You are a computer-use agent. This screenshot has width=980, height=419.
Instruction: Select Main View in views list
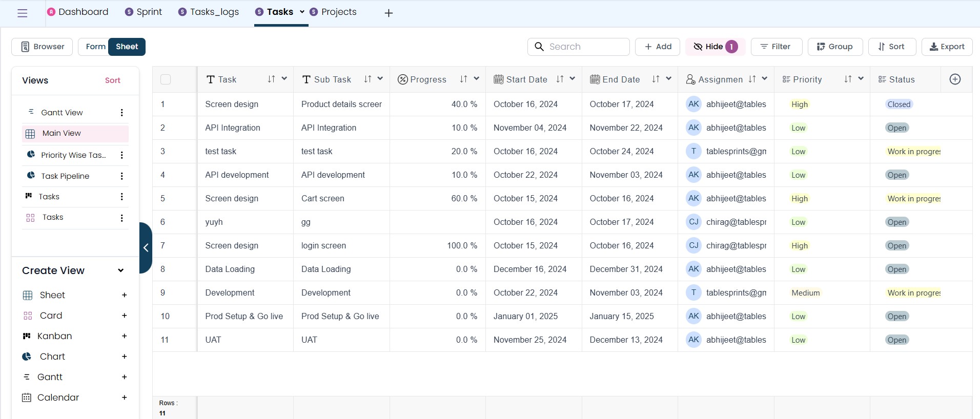[75, 134]
